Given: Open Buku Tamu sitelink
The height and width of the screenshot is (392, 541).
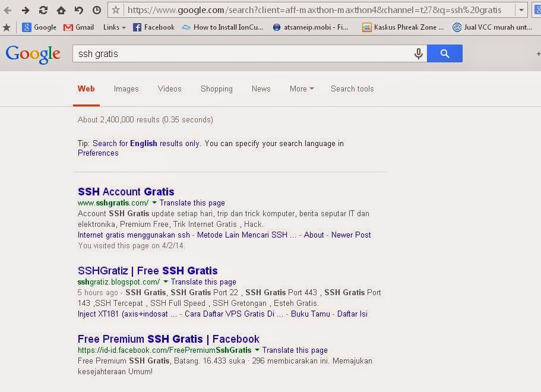Looking at the screenshot, I should [311, 314].
